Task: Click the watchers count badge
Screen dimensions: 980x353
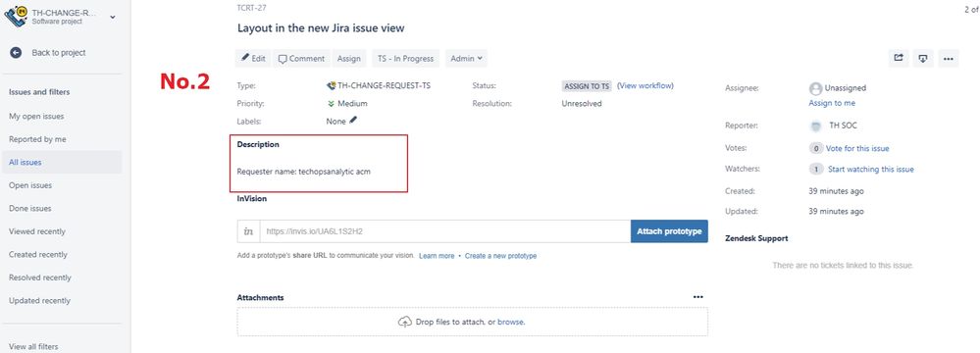Action: click(x=815, y=170)
